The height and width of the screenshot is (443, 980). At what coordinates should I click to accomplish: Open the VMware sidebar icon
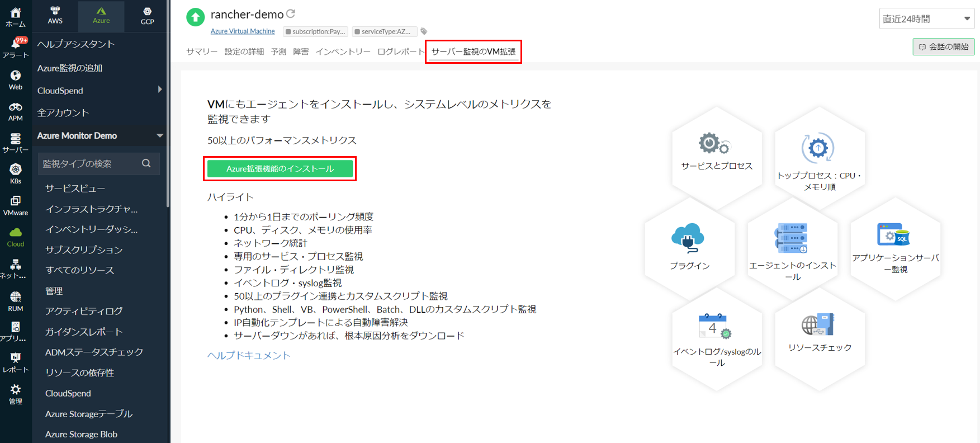point(16,206)
